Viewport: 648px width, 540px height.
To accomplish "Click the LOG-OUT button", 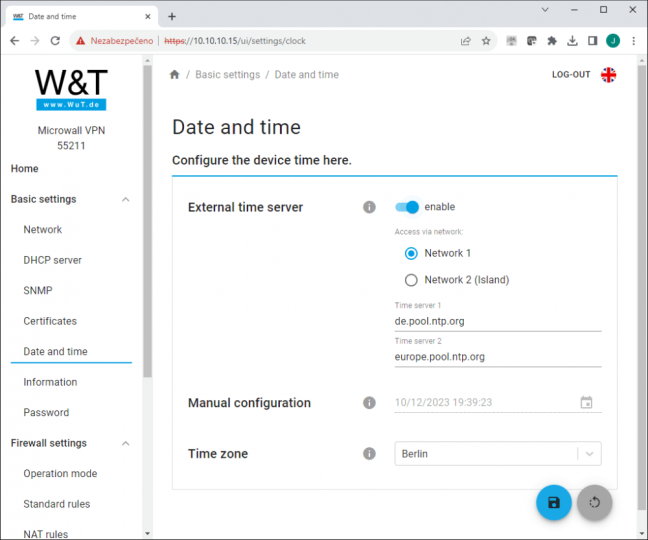I will point(571,75).
